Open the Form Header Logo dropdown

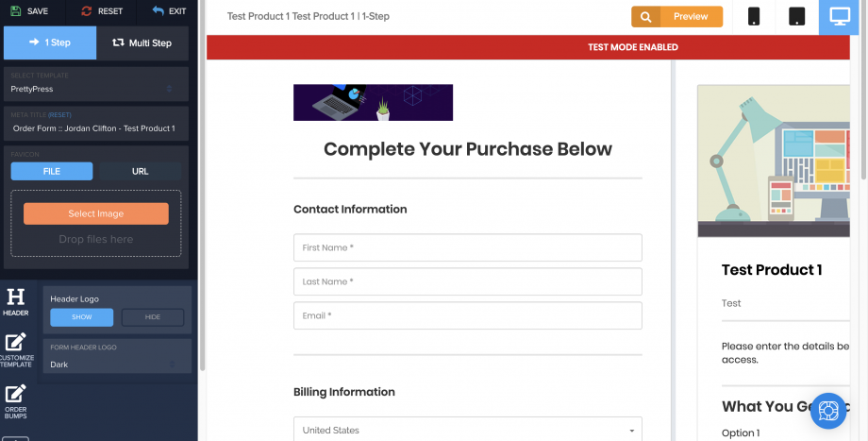(117, 356)
